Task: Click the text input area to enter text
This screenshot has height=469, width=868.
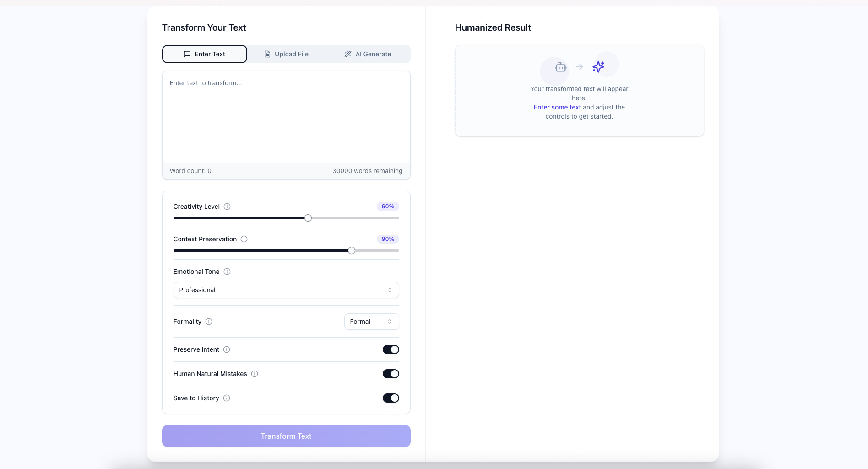Action: 286,117
